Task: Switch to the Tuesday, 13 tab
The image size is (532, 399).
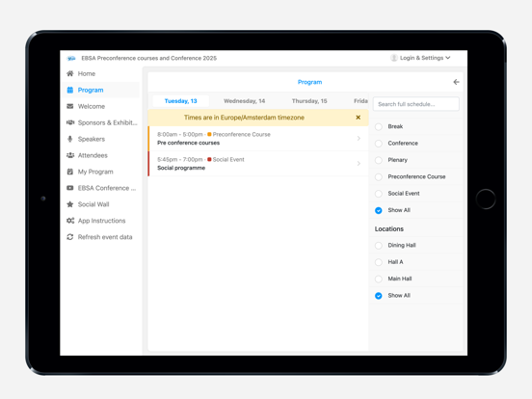Action: [180, 101]
